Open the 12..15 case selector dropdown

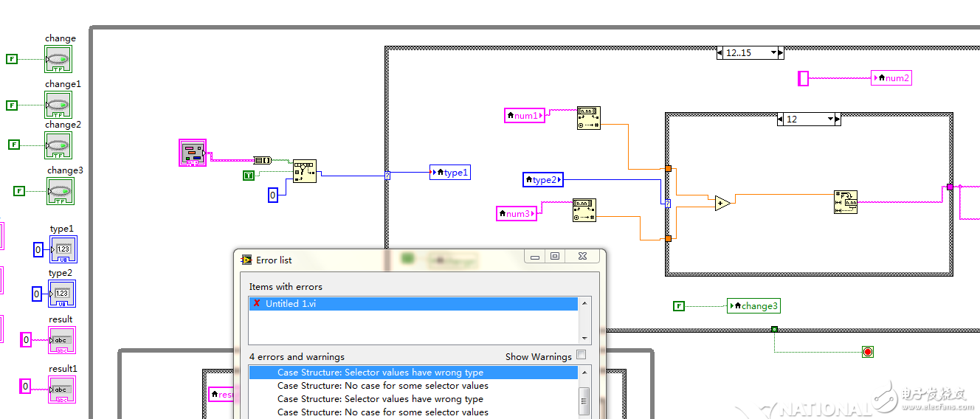pyautogui.click(x=774, y=52)
